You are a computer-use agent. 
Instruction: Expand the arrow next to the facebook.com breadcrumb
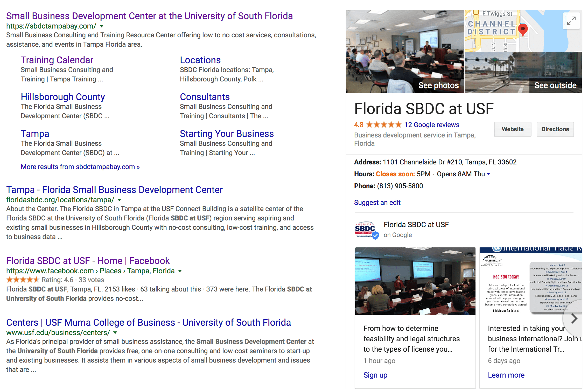pyautogui.click(x=180, y=271)
